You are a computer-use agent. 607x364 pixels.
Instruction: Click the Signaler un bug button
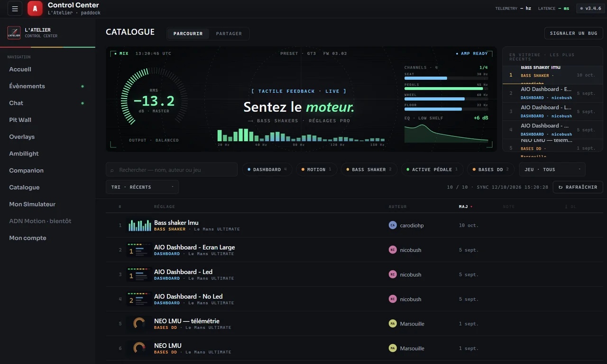pyautogui.click(x=573, y=33)
